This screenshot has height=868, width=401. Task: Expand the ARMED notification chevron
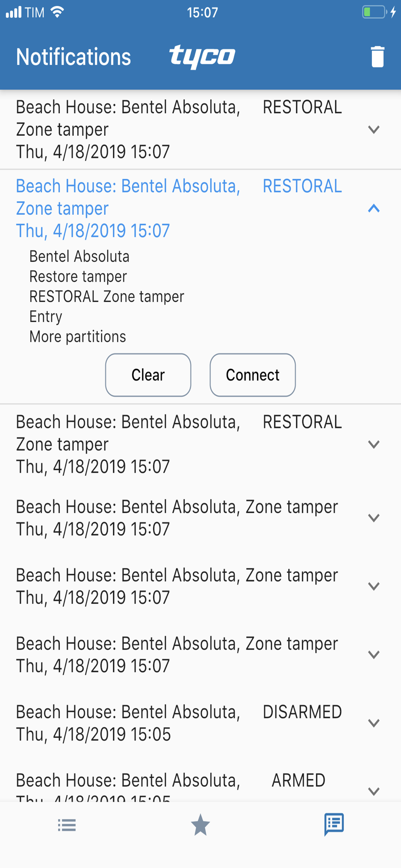(x=374, y=791)
